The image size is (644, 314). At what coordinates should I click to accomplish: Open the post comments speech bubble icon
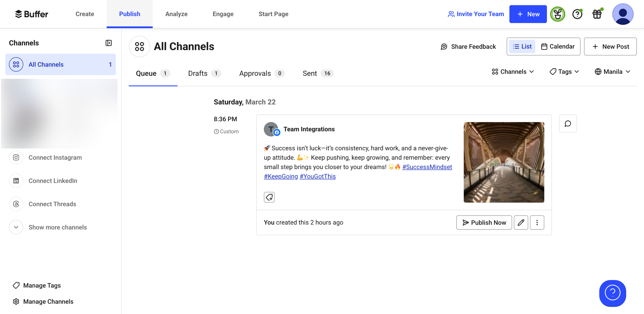[x=568, y=124]
